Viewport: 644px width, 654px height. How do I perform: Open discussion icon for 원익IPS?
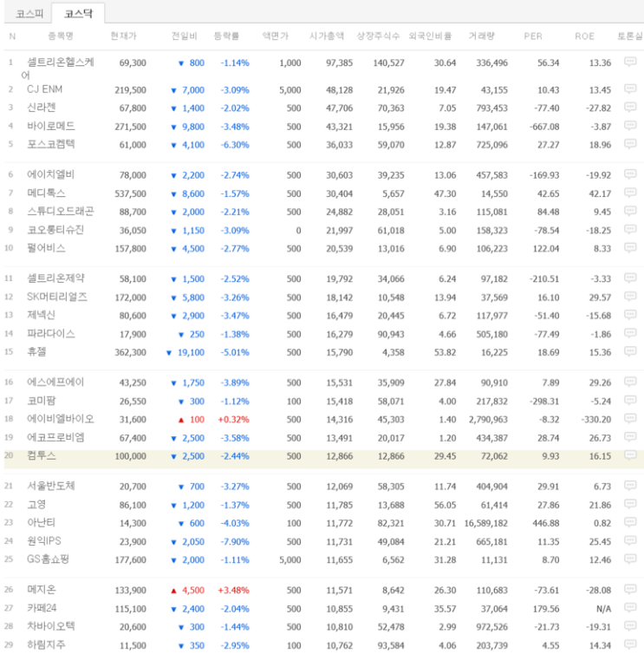(630, 540)
